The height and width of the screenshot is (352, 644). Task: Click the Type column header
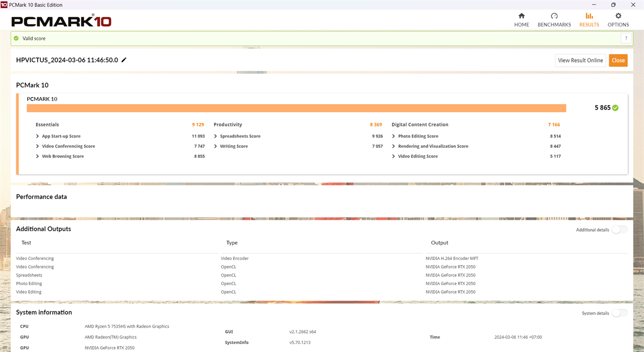pos(232,242)
